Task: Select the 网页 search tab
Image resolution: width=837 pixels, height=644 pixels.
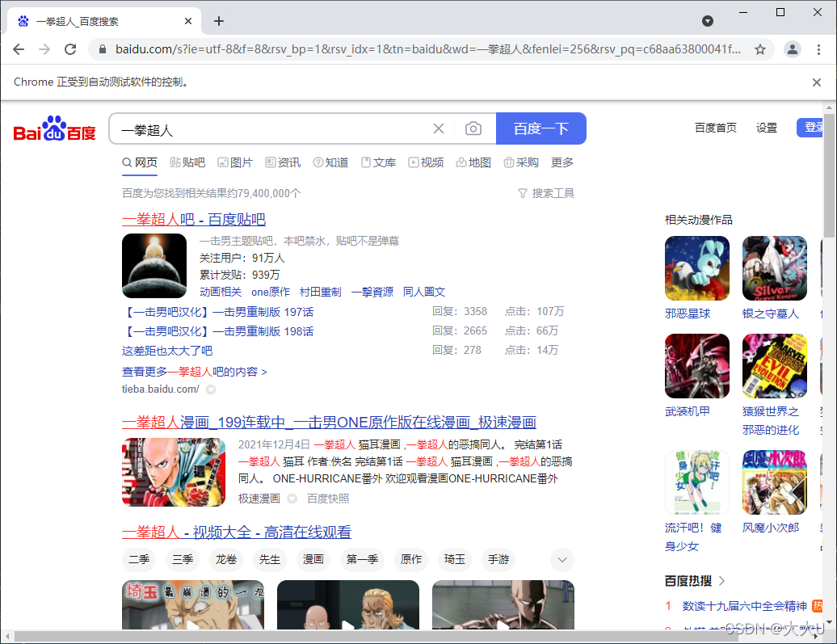Action: tap(140, 162)
